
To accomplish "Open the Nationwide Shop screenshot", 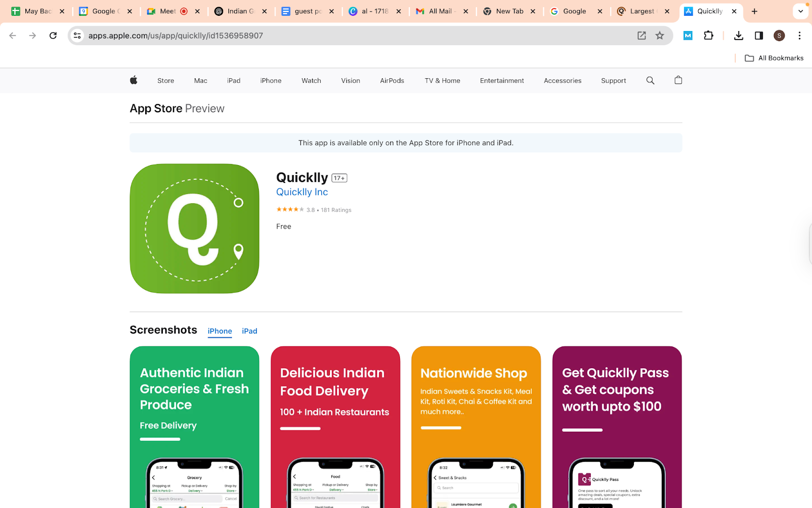I will coord(476,427).
